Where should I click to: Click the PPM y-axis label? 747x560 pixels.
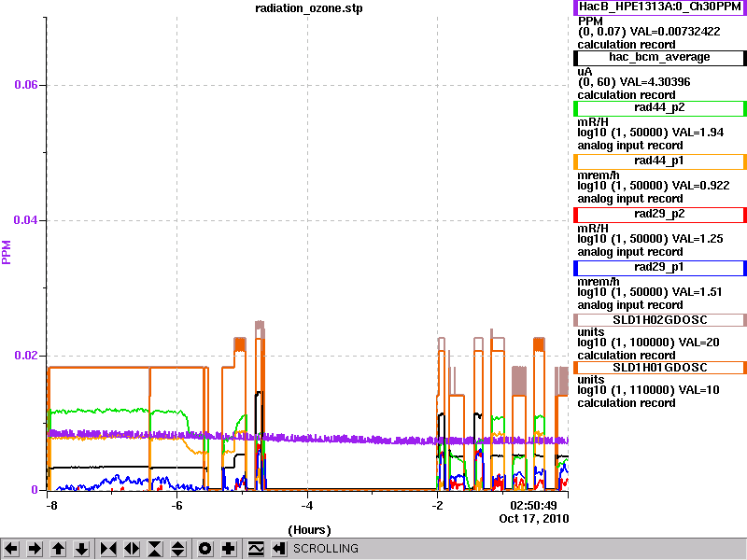pos(7,252)
